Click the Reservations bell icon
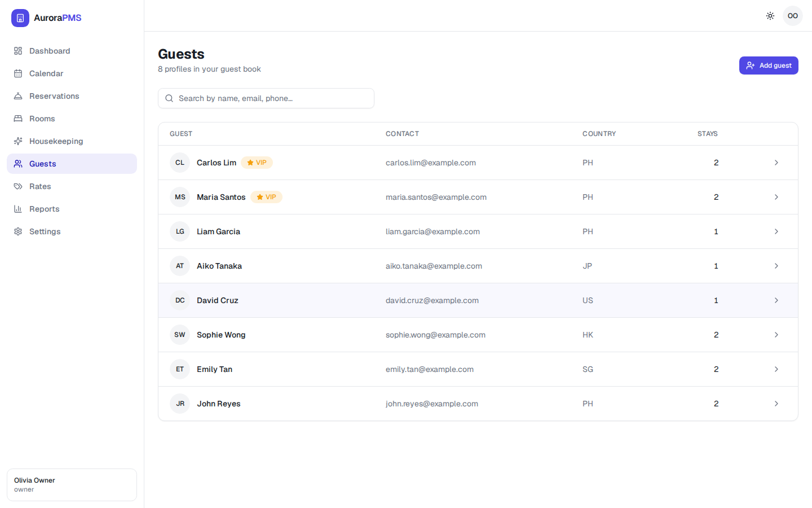 coord(18,96)
